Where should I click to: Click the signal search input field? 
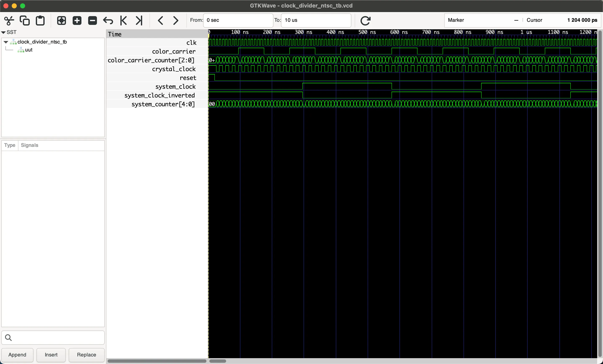56,338
